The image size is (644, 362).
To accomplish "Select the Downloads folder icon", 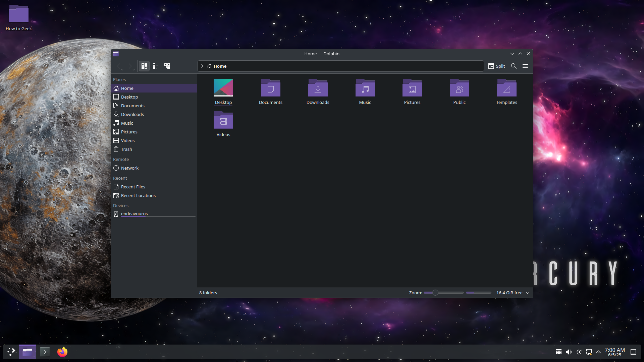I will click(x=318, y=88).
